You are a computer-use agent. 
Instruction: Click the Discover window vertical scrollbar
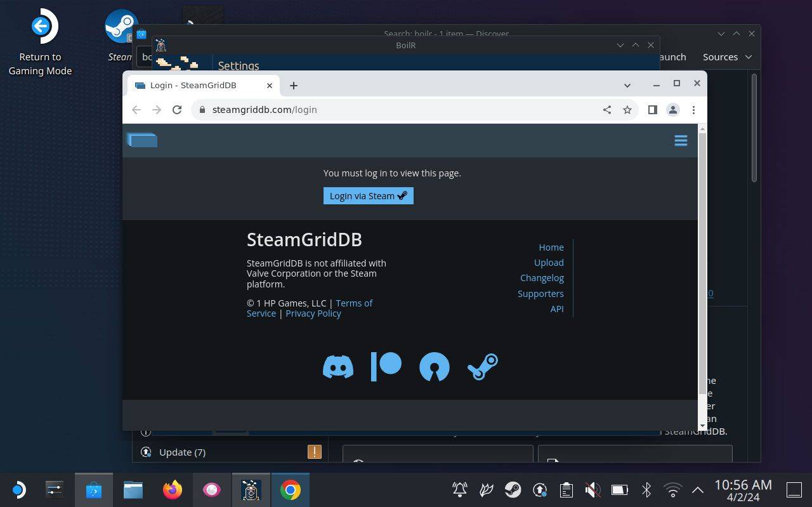754,127
